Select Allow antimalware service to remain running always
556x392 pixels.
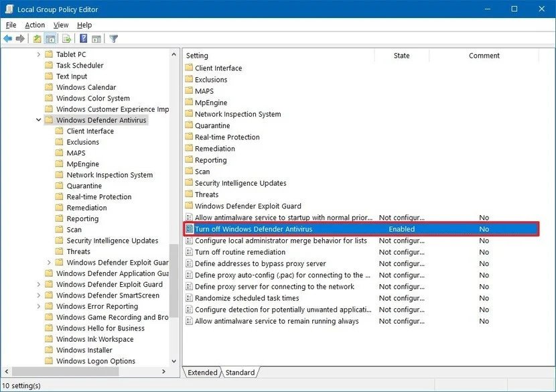[x=361, y=321]
